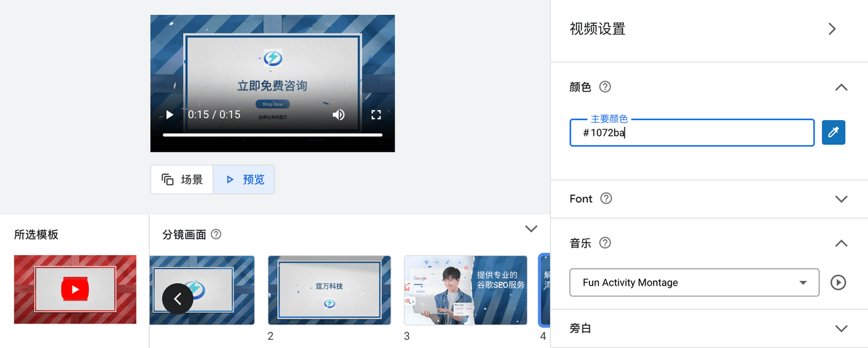
Task: Click the video progress bar
Action: [273, 135]
